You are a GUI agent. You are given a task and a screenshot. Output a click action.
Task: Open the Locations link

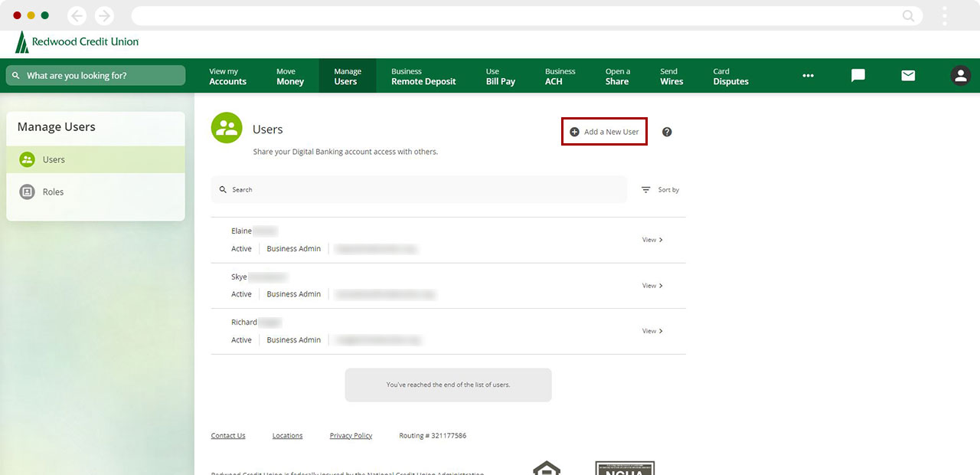pyautogui.click(x=287, y=436)
